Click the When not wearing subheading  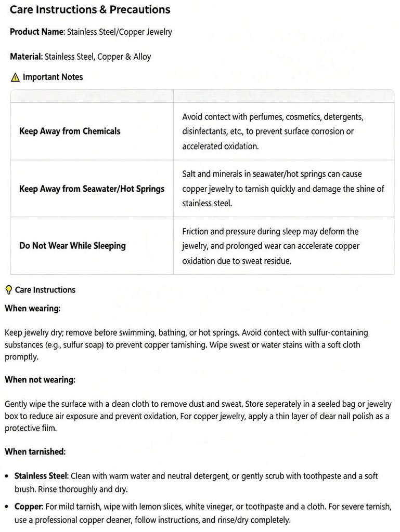pos(40,380)
